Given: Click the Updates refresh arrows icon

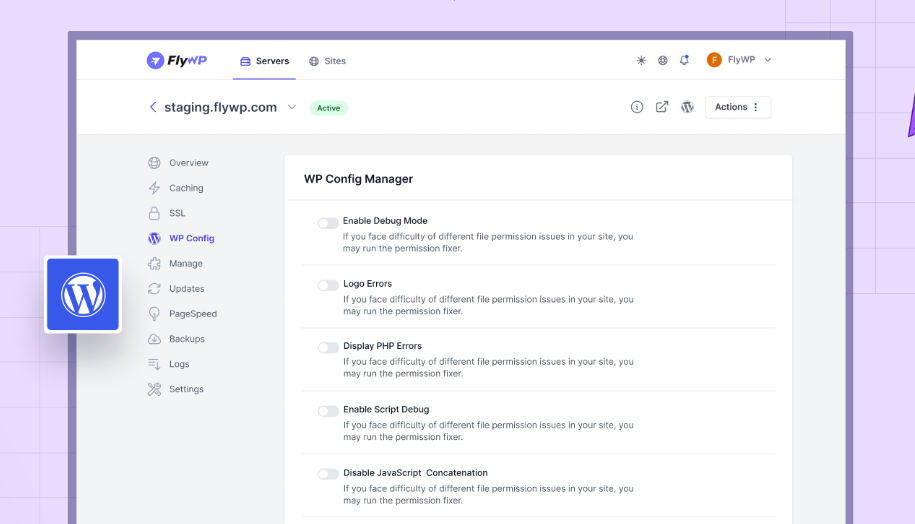Looking at the screenshot, I should [154, 288].
